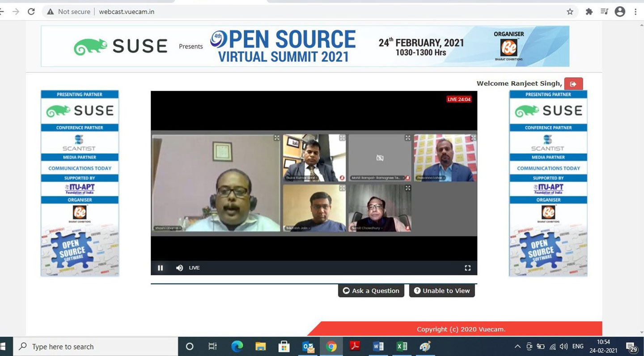
Task: Click the Open Source Virtual Summit 2021 banner
Action: pyautogui.click(x=305, y=46)
